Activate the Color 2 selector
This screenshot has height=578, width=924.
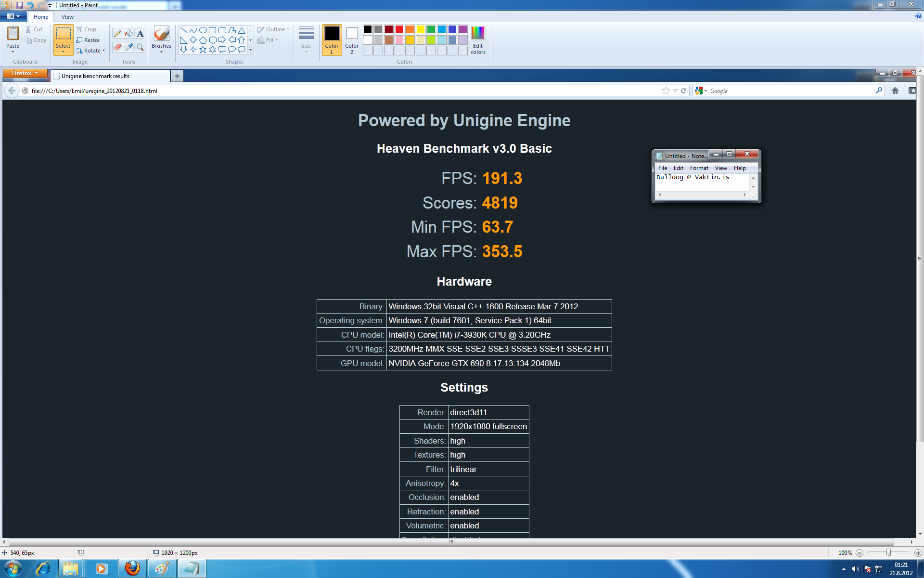352,39
